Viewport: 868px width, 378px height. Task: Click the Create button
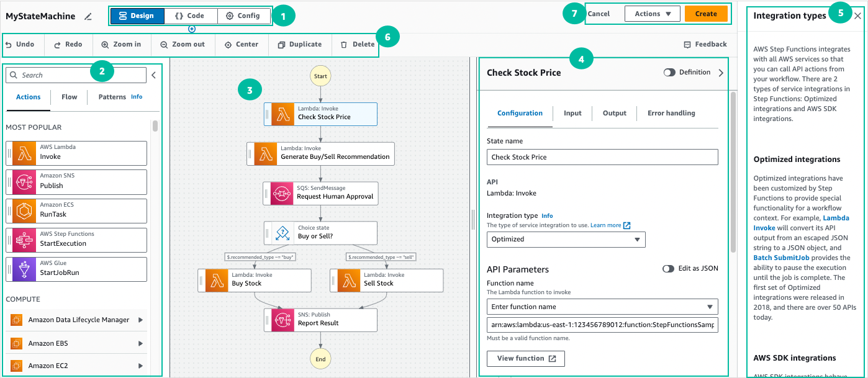[707, 12]
